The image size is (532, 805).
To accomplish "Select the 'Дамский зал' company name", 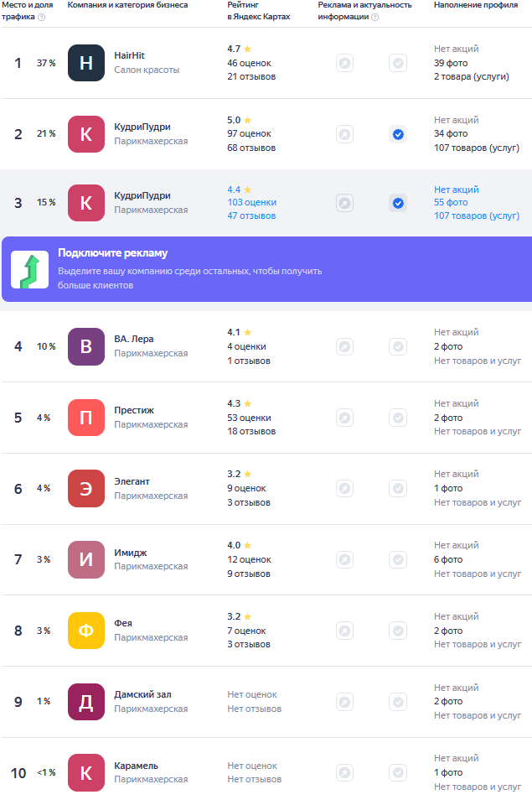I will point(142,694).
